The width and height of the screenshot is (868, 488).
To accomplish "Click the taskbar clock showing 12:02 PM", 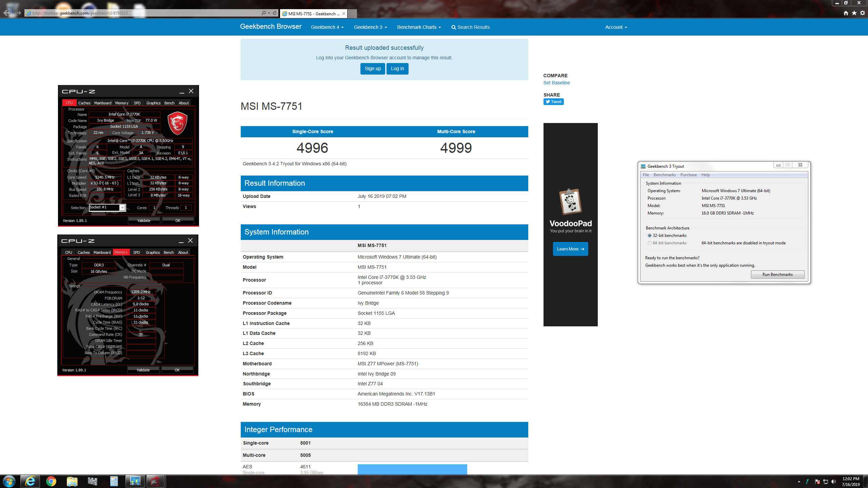I will [851, 482].
